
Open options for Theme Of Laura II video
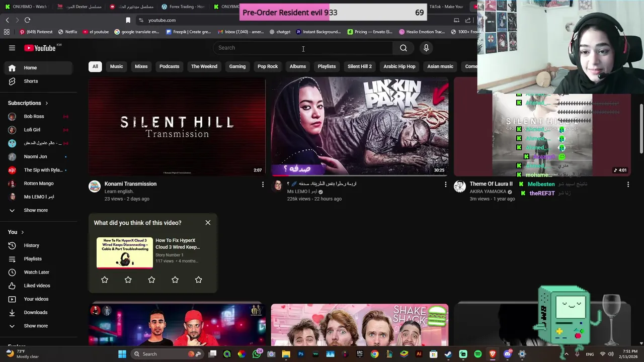628,185
